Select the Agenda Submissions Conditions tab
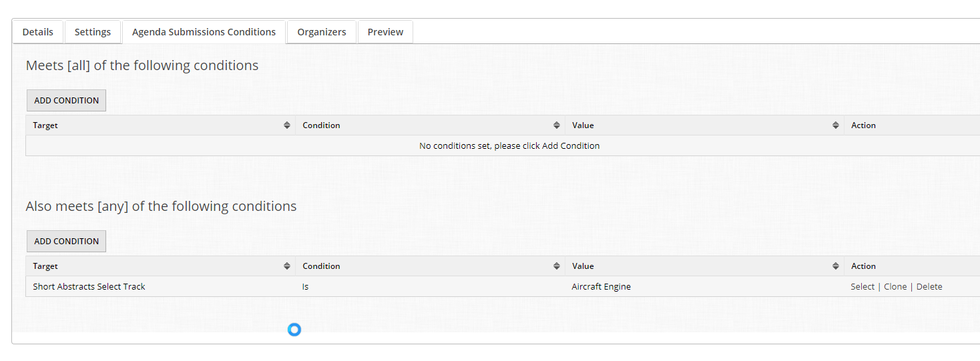Viewport: 980px width, 361px height. tap(204, 32)
